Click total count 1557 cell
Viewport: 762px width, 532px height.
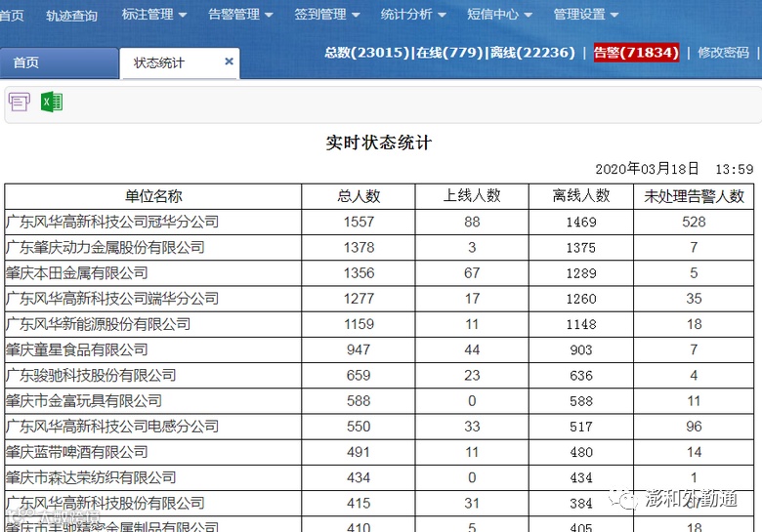[359, 222]
